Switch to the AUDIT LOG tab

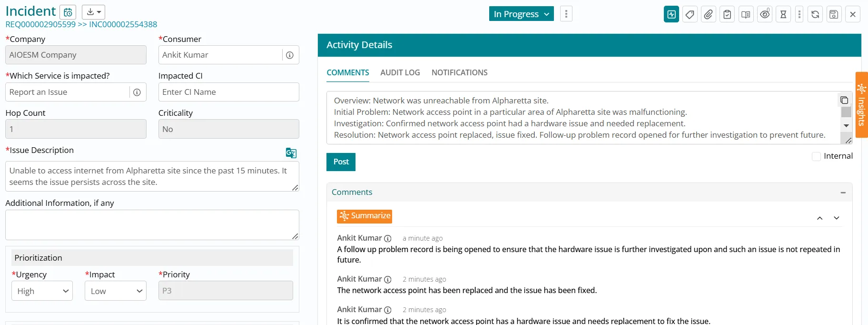(400, 72)
